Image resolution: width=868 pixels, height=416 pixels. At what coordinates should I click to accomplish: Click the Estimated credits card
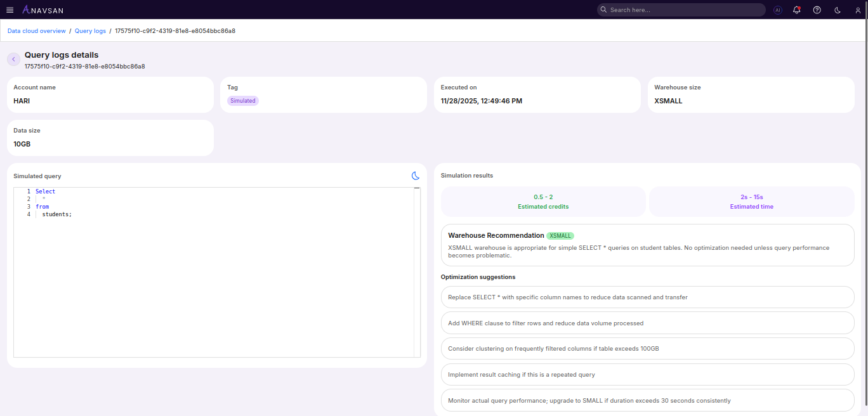(543, 202)
